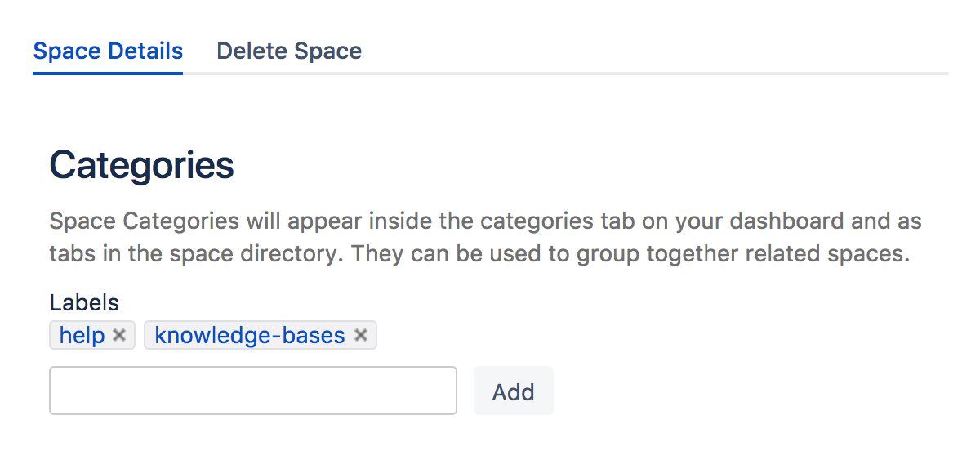Delete the help category tag

pyautogui.click(x=119, y=335)
